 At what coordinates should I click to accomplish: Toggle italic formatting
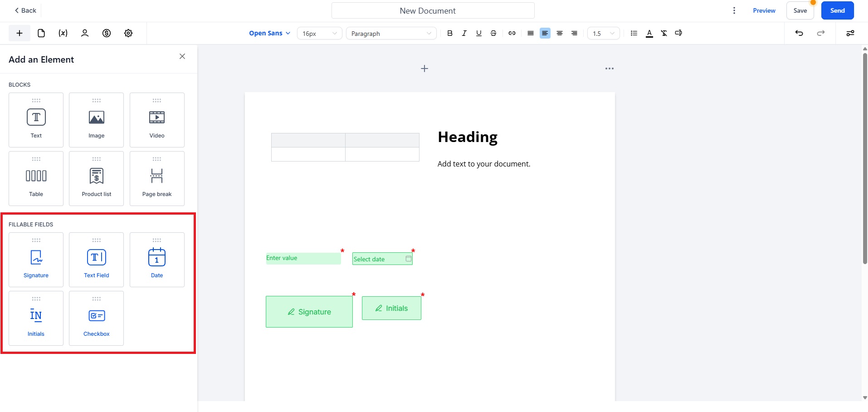464,33
